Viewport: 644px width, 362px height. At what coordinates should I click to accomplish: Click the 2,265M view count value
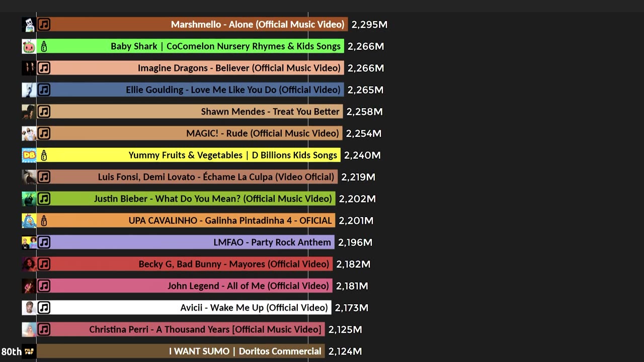pyautogui.click(x=365, y=90)
